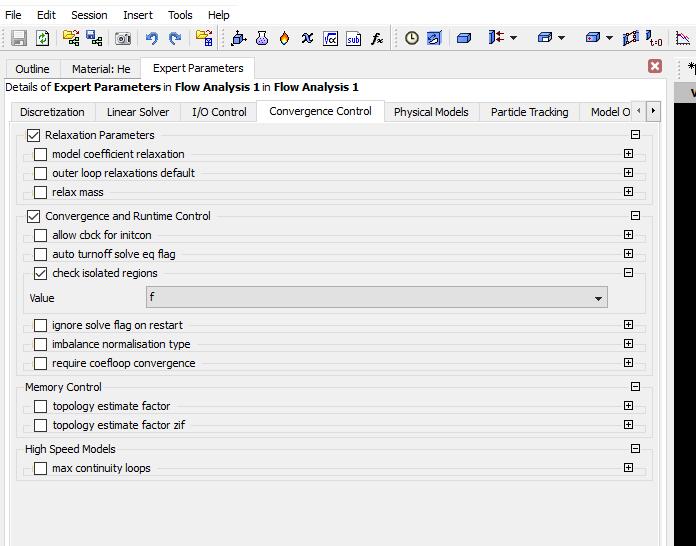696x546 pixels.
Task: Click the export mesh disk icon
Action: 94,38
